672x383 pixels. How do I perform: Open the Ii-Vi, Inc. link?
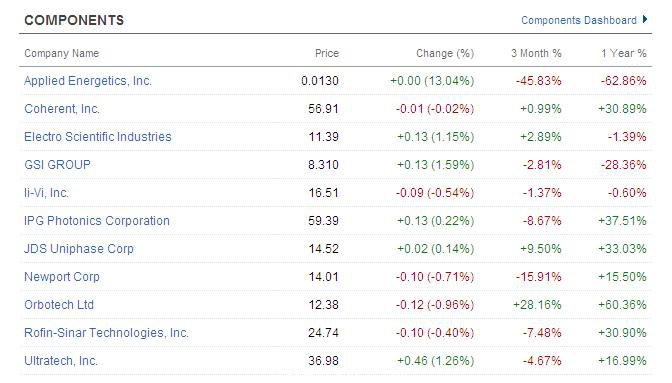(x=46, y=193)
